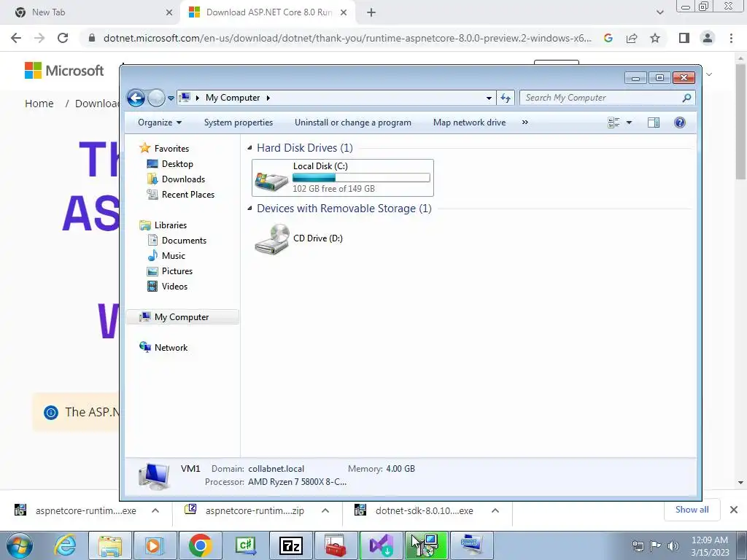Select the Download ASP.NET Core tab

coord(268,12)
